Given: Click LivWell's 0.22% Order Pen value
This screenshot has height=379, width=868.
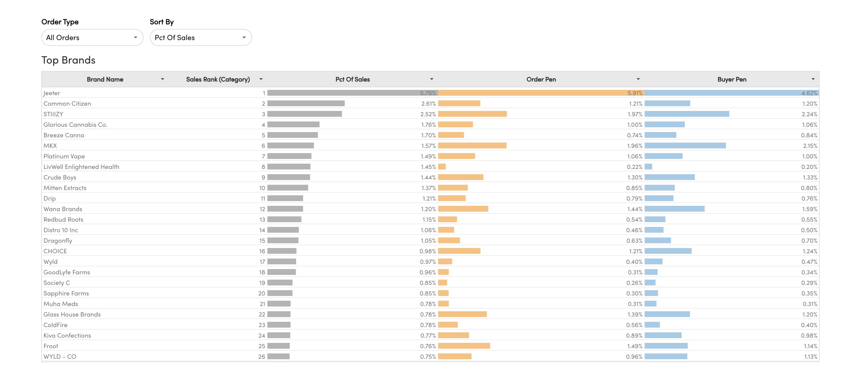Looking at the screenshot, I should click(x=634, y=167).
